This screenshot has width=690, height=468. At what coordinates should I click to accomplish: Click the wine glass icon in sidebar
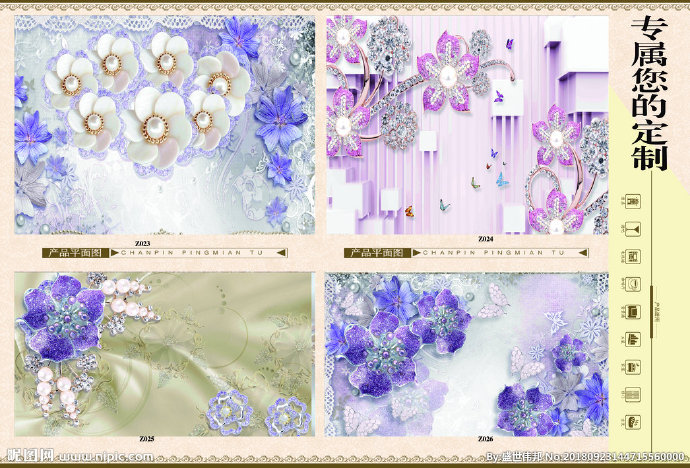tap(633, 229)
